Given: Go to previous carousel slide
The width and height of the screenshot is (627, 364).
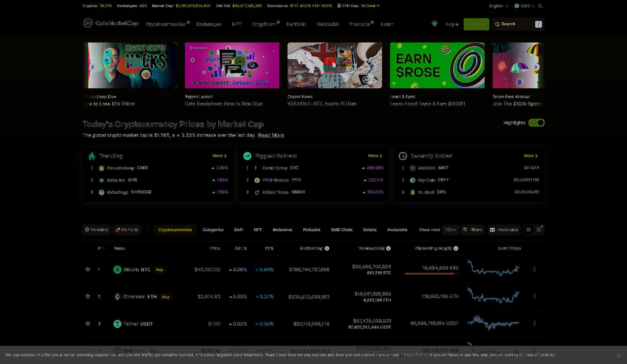Looking at the screenshot, I should pyautogui.click(x=92, y=67).
